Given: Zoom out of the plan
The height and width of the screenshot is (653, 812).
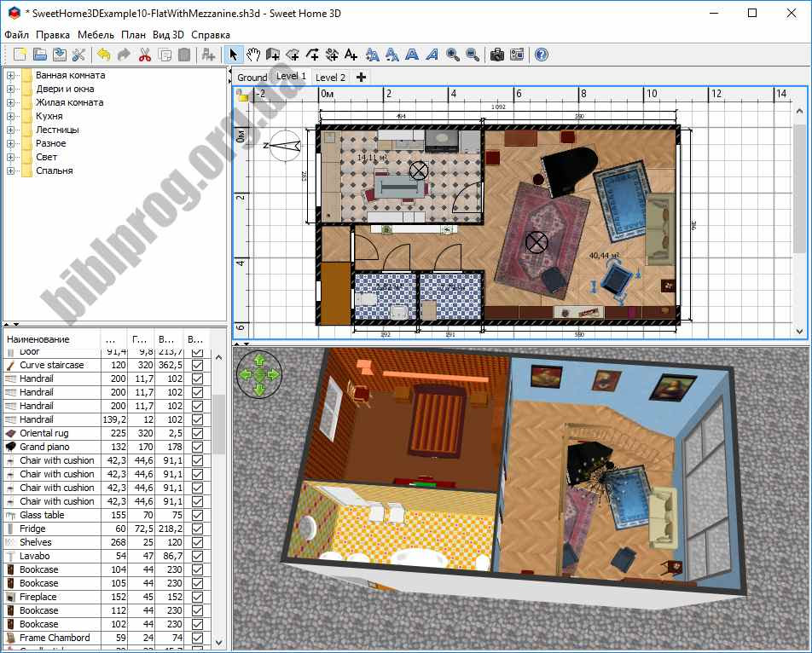Looking at the screenshot, I should [x=473, y=55].
